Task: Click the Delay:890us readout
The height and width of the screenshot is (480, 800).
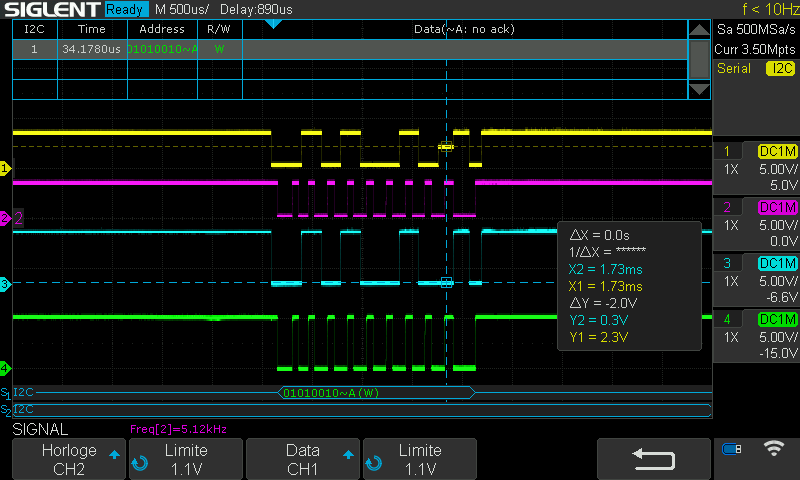Action: (256, 9)
